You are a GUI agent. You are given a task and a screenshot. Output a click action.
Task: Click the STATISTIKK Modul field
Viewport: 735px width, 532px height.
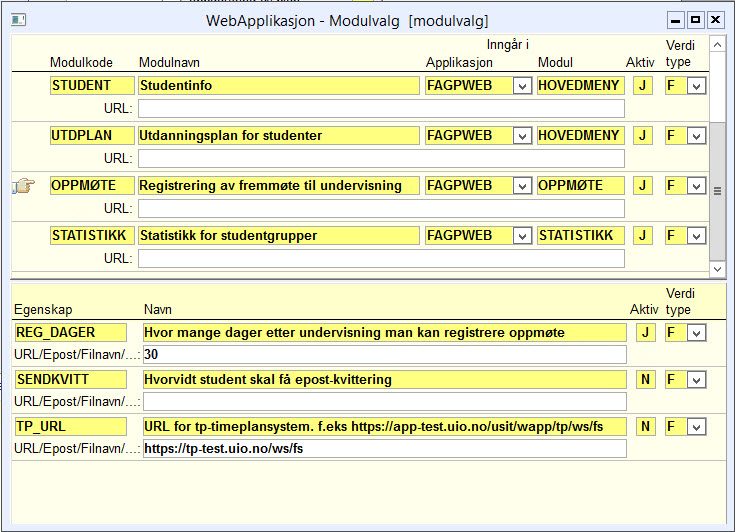point(580,236)
